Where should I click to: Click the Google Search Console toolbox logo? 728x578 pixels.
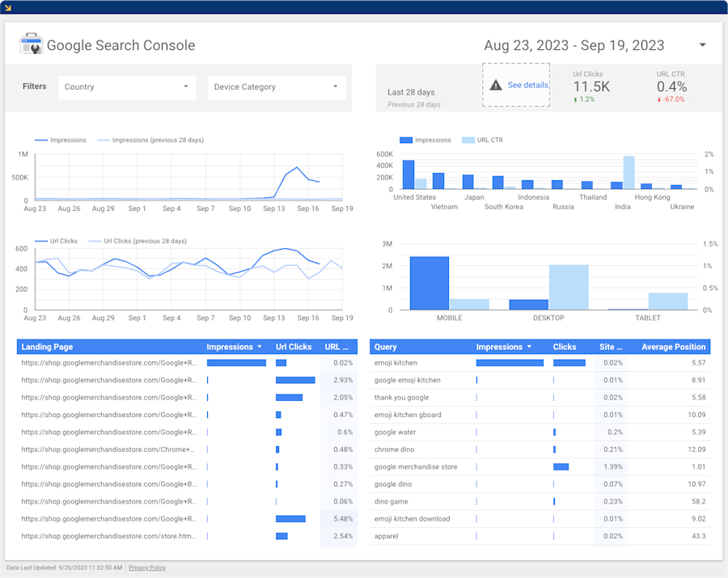[x=31, y=45]
